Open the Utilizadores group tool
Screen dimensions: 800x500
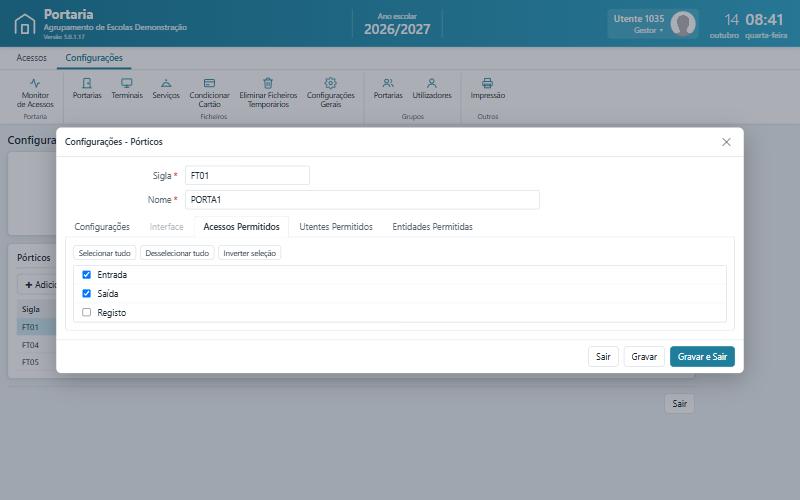pyautogui.click(x=432, y=89)
